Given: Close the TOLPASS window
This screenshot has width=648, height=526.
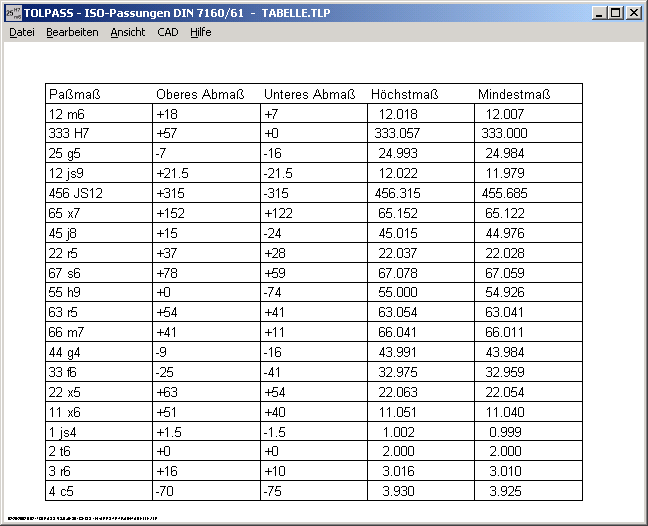Looking at the screenshot, I should (x=634, y=13).
